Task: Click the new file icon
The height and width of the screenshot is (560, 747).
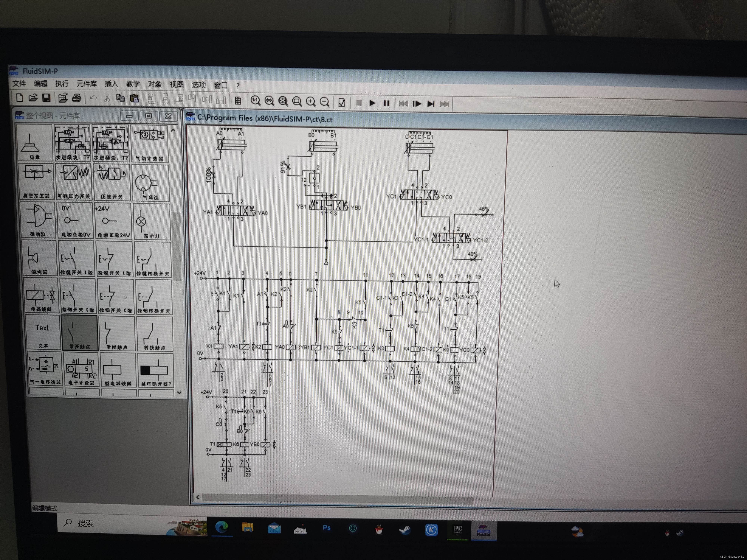Action: pyautogui.click(x=20, y=98)
